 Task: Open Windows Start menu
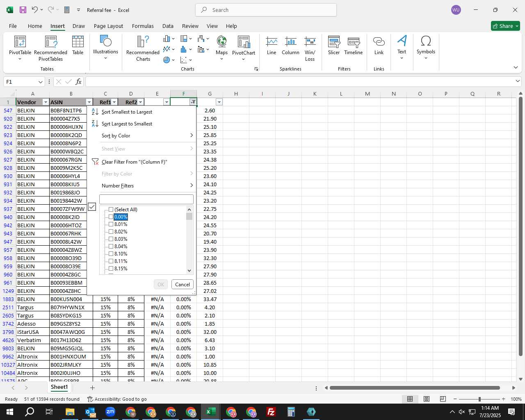pos(10,412)
